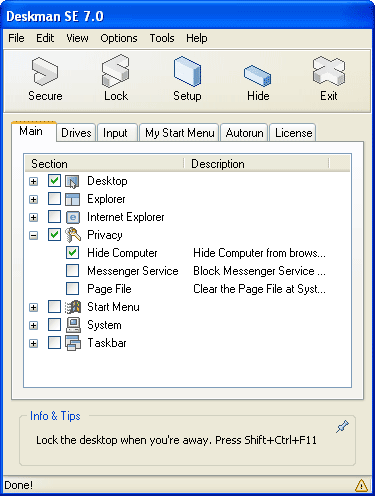375x496 pixels.
Task: Click the warning triangle in status bar
Action: pyautogui.click(x=361, y=485)
